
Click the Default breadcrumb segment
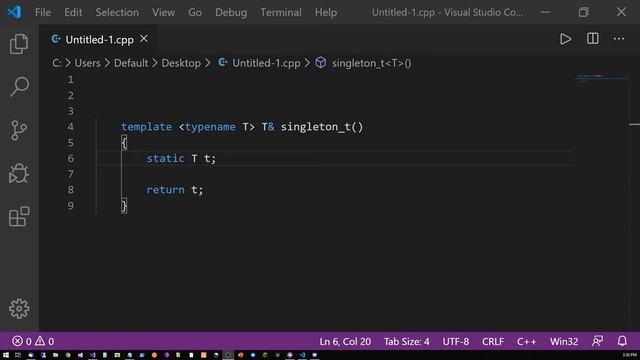click(x=131, y=63)
